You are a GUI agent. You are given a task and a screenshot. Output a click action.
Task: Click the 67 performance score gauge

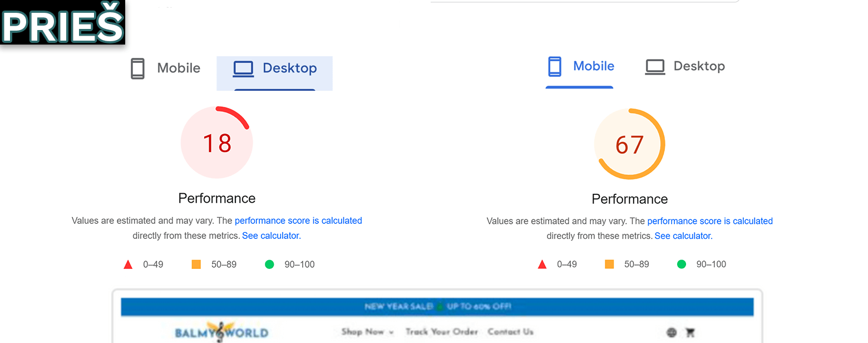coord(630,144)
